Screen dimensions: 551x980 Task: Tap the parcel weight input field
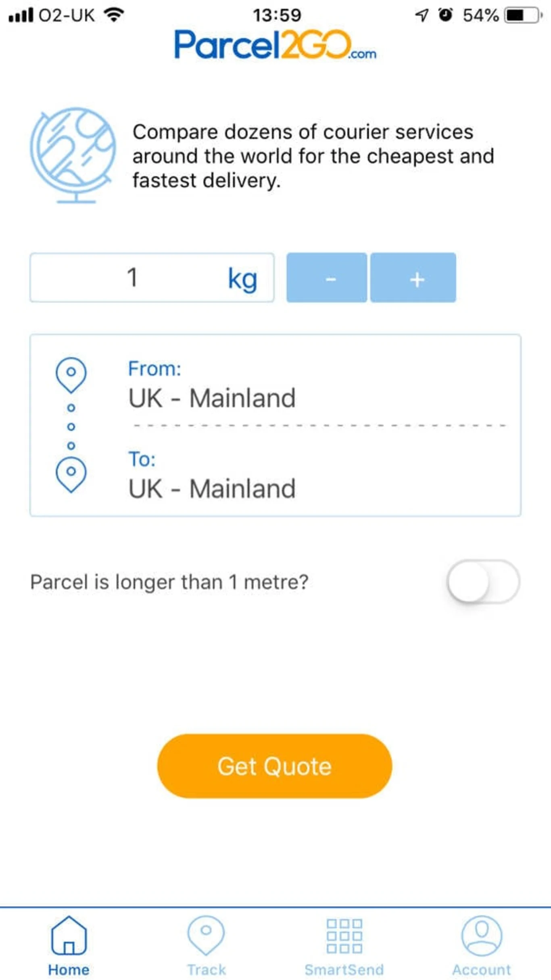pos(133,278)
